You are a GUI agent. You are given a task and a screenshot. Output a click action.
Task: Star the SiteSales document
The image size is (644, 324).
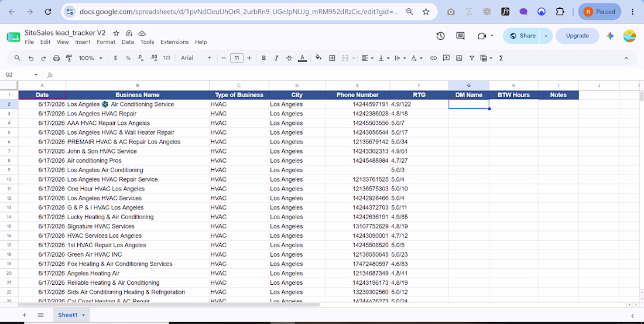[x=117, y=33]
